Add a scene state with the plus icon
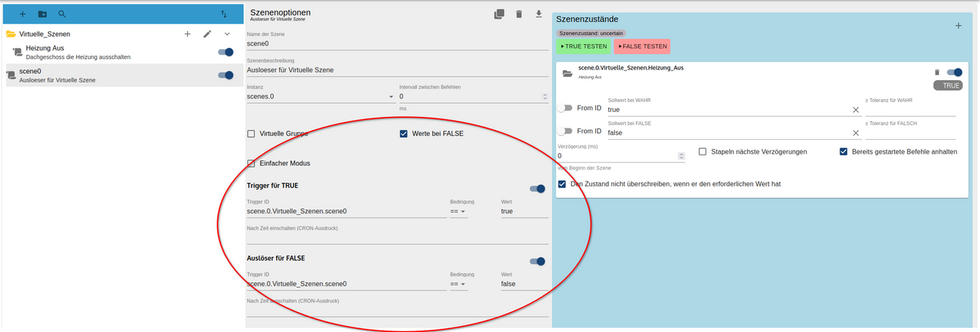Viewport: 980px width, 332px height. coord(959,26)
